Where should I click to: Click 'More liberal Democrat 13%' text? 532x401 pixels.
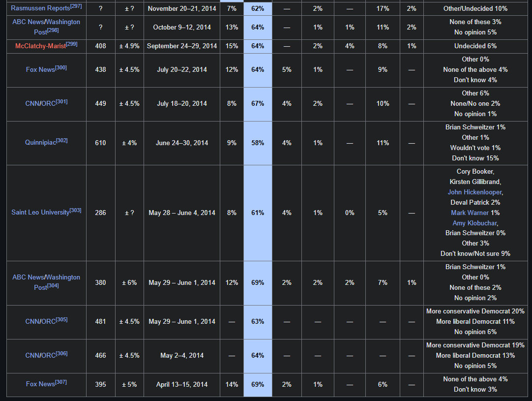[475, 356]
